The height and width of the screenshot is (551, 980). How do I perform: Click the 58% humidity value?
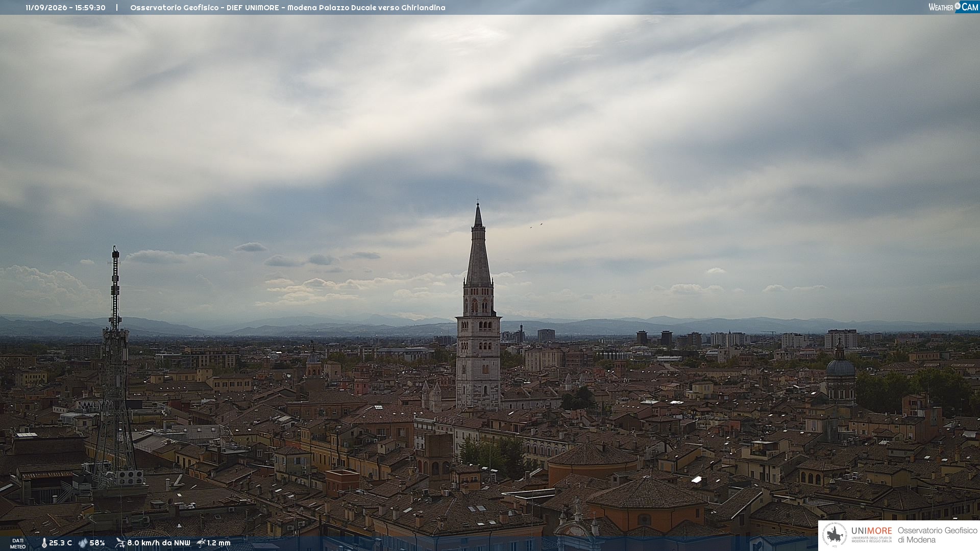pyautogui.click(x=97, y=543)
